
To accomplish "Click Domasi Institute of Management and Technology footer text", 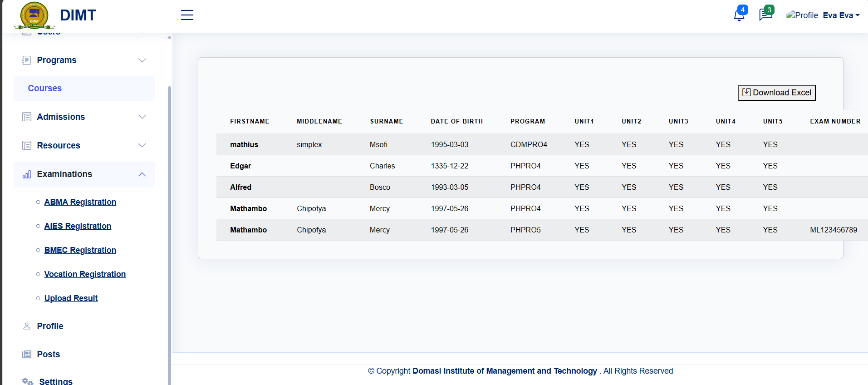I will (505, 371).
